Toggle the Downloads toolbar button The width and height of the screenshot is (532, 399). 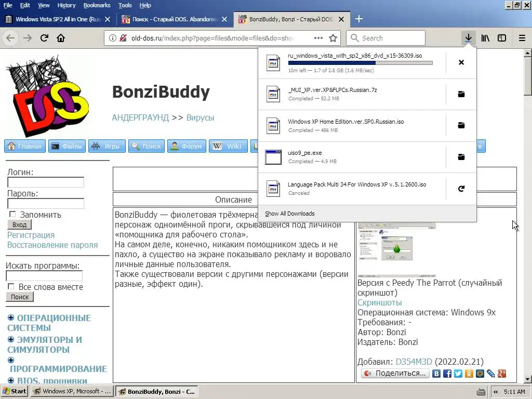[x=468, y=38]
